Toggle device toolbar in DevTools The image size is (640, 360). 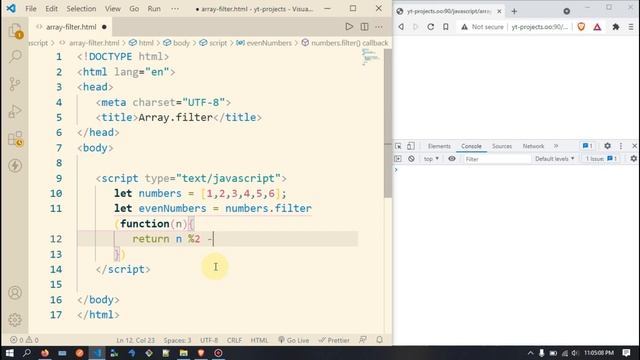point(411,146)
